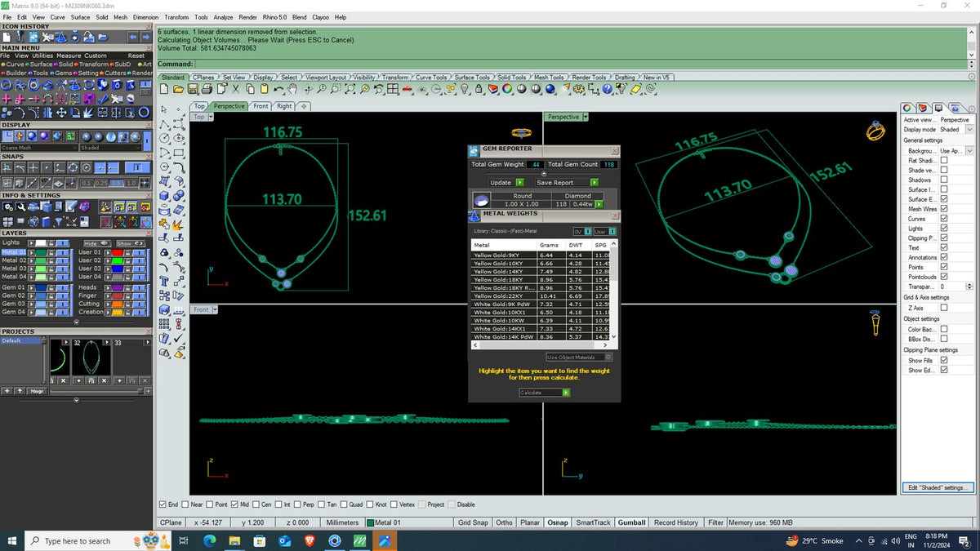Click the Save disk icon in Standard toolbar

pos(192,88)
